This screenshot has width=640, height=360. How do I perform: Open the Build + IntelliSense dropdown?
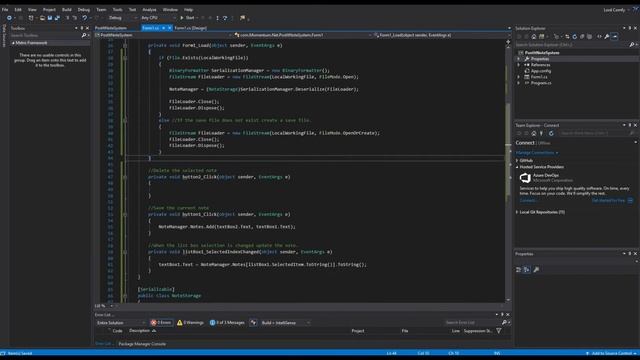coord(286,323)
